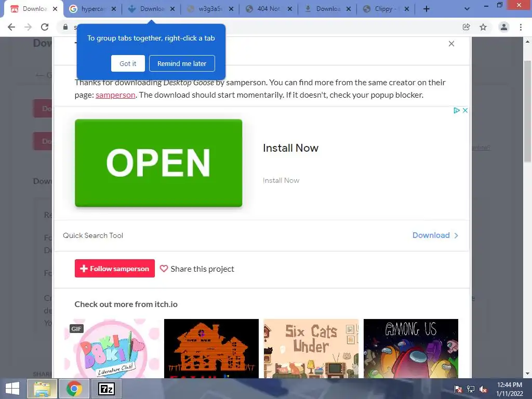Click the Download chevron arrow in the ad

pyautogui.click(x=456, y=235)
